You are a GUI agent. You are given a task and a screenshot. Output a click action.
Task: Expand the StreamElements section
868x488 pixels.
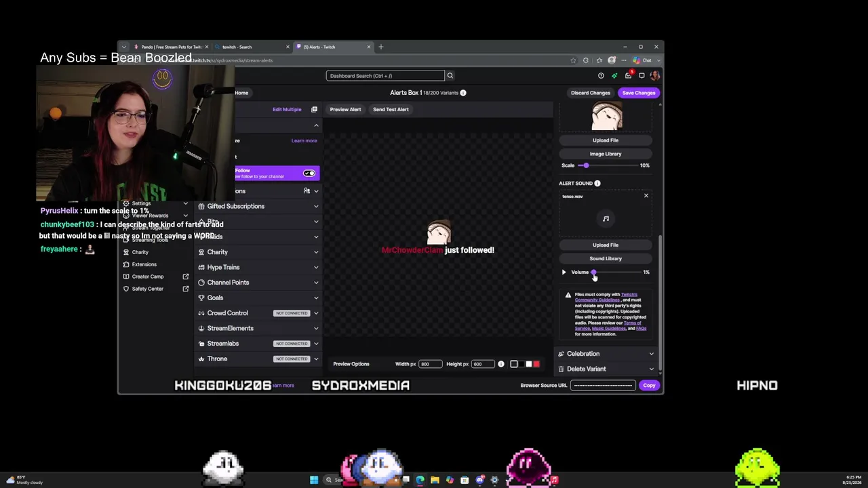(x=316, y=328)
